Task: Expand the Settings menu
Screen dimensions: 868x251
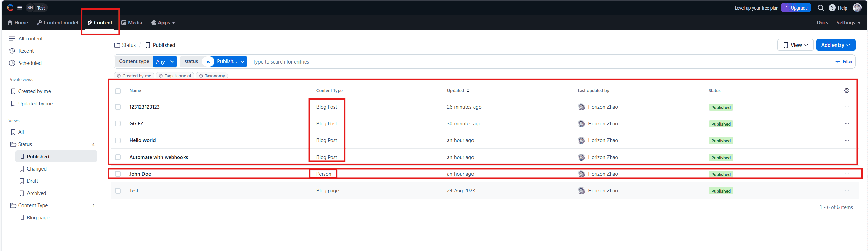Action: (848, 23)
